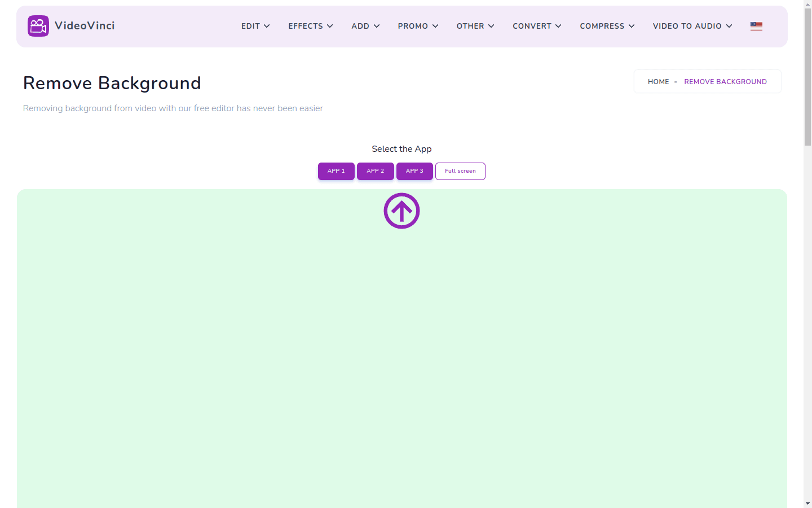Click the VIDEO TO AUDIO chevron arrow

[x=730, y=26]
